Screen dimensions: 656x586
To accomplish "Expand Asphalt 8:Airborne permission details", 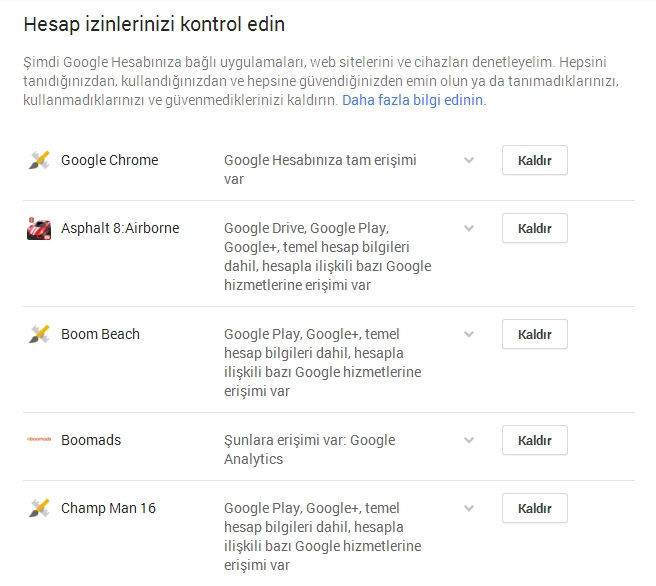I will click(469, 228).
